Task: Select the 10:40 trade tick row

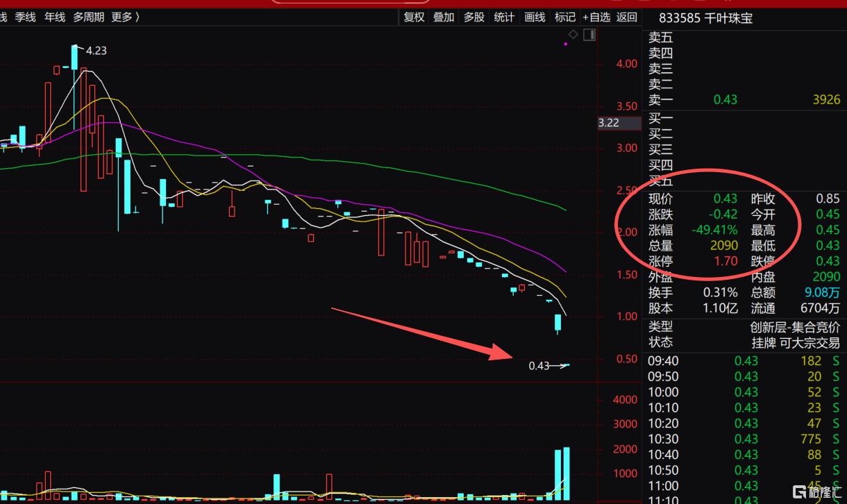Action: (x=744, y=455)
